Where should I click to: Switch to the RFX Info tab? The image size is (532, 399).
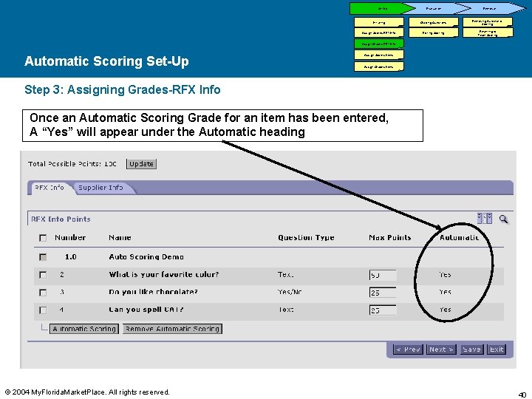[x=50, y=188]
